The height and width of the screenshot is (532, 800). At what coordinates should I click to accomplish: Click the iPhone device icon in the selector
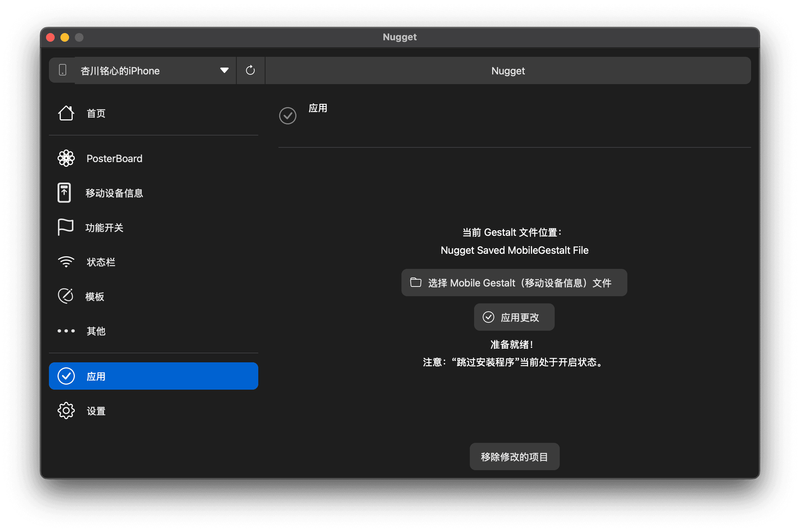click(x=63, y=70)
